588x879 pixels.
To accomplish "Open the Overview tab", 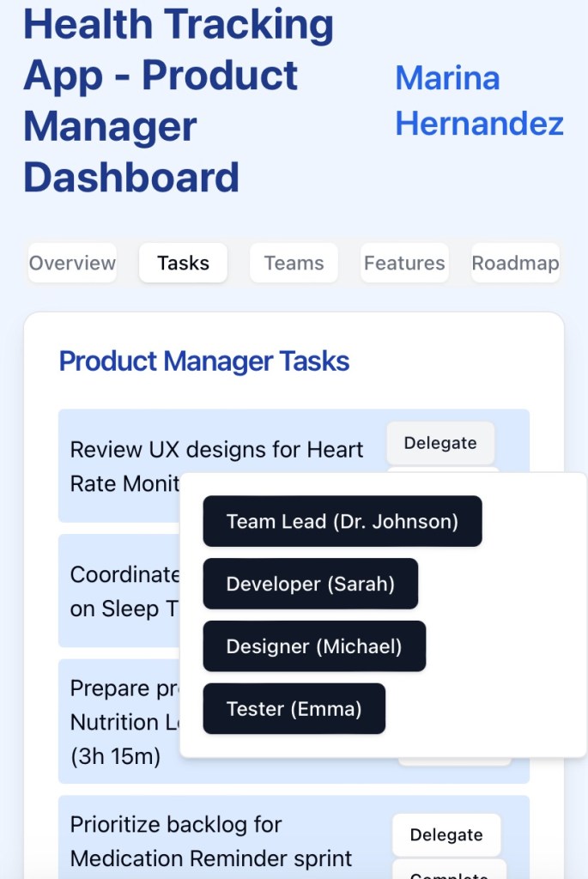I will (x=72, y=264).
